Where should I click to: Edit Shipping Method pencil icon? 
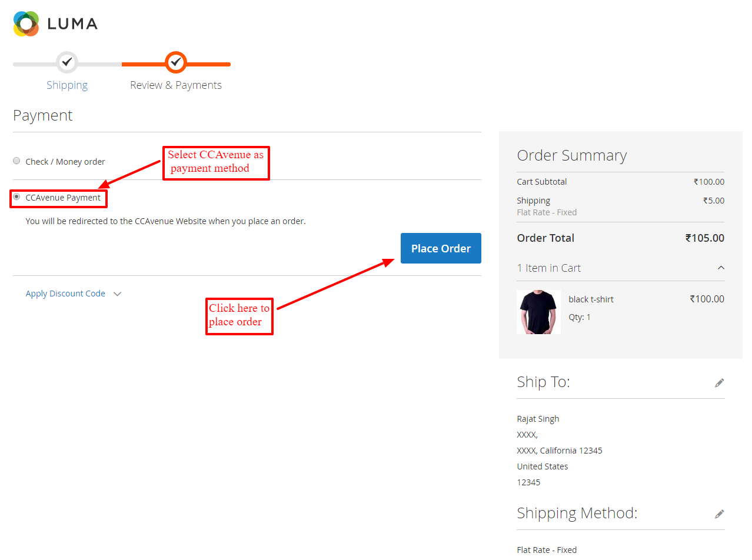pyautogui.click(x=719, y=514)
